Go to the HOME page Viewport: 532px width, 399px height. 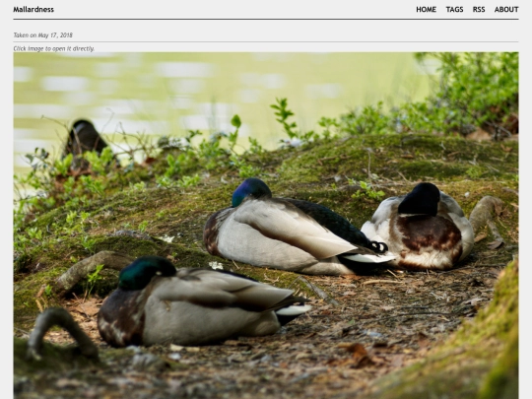(427, 10)
